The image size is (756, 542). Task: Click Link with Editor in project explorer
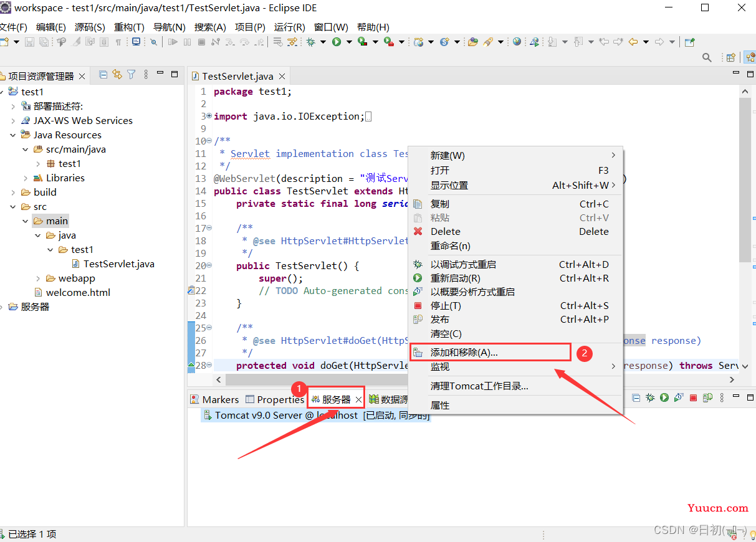click(117, 75)
